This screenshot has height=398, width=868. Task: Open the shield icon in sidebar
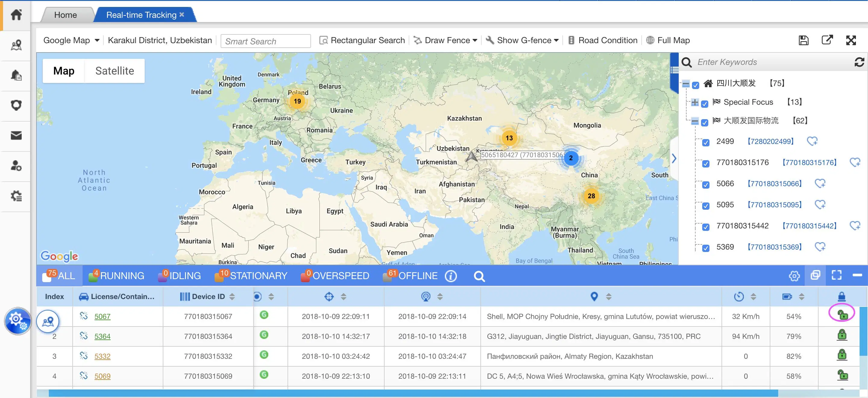coord(16,105)
